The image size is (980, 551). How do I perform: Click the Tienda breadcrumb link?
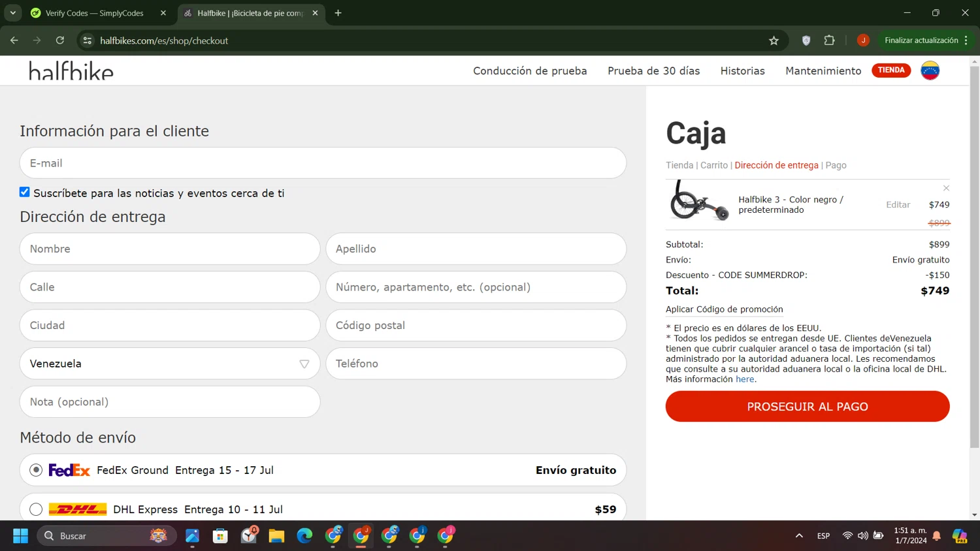679,165
